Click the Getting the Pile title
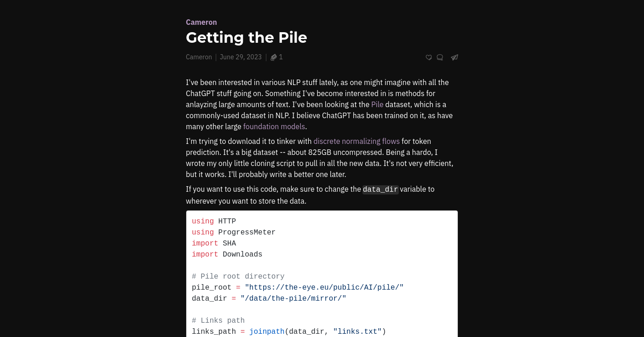Screen dimensions: 644x337 247,37
